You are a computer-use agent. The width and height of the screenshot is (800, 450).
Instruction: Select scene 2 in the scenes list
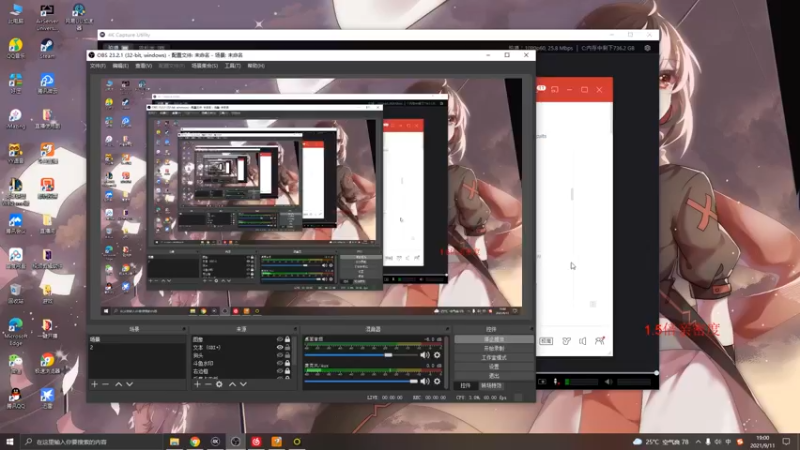tap(137, 347)
